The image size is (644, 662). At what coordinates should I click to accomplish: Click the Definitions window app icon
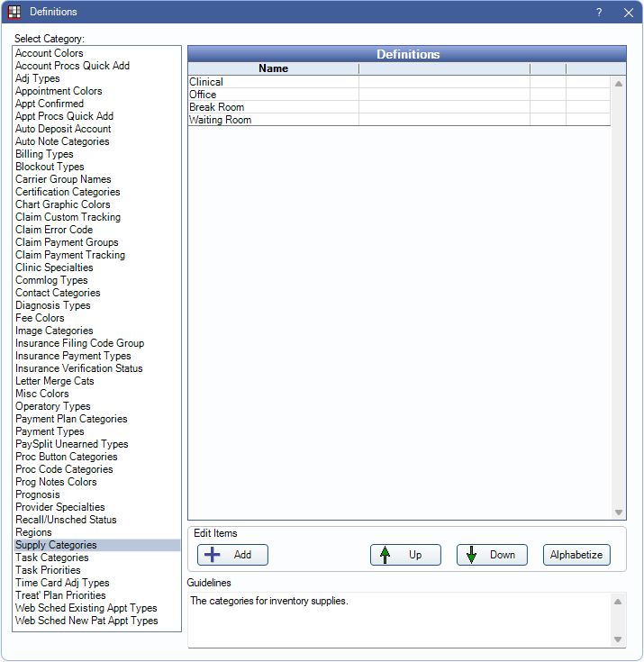(x=14, y=12)
